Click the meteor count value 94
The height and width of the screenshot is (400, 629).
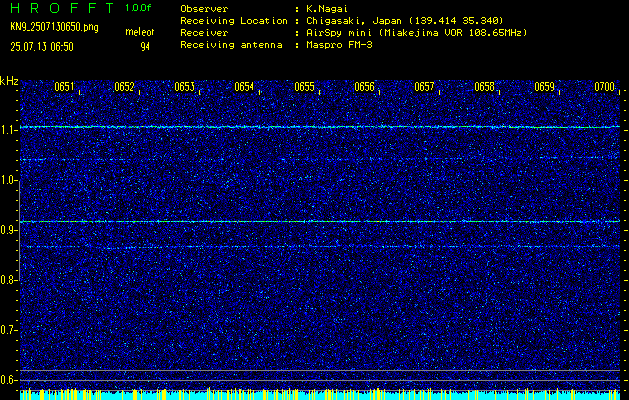[x=145, y=47]
